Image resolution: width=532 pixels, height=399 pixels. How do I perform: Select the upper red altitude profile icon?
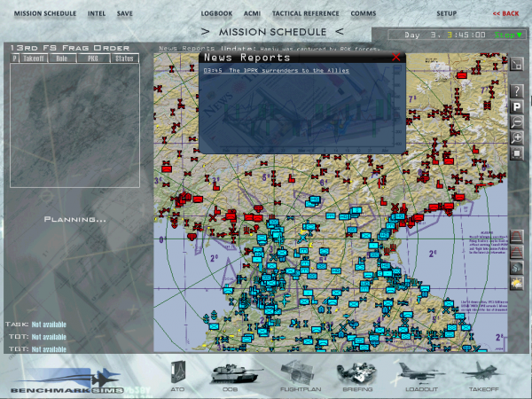(x=517, y=236)
